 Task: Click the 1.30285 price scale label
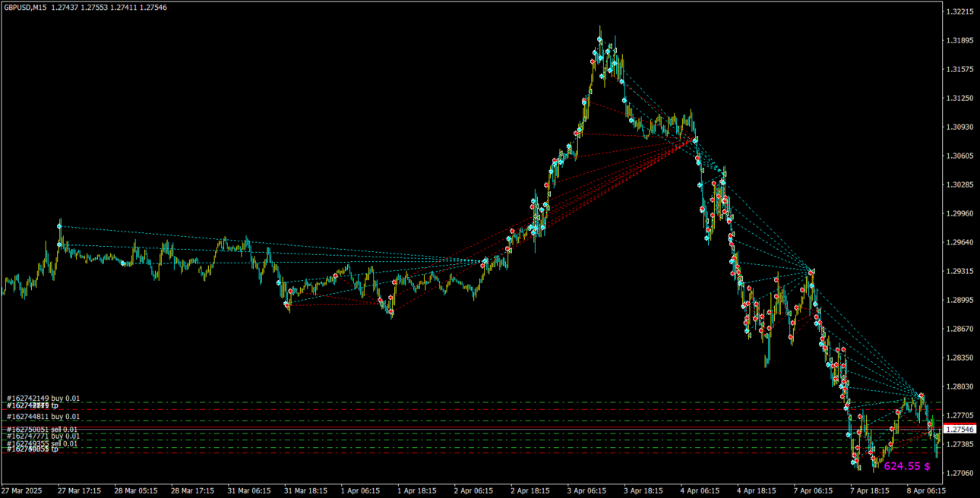coord(960,185)
